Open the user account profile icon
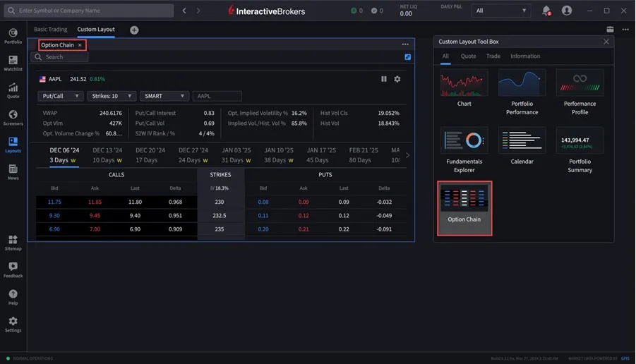Image resolution: width=636 pixels, height=364 pixels. [567, 11]
